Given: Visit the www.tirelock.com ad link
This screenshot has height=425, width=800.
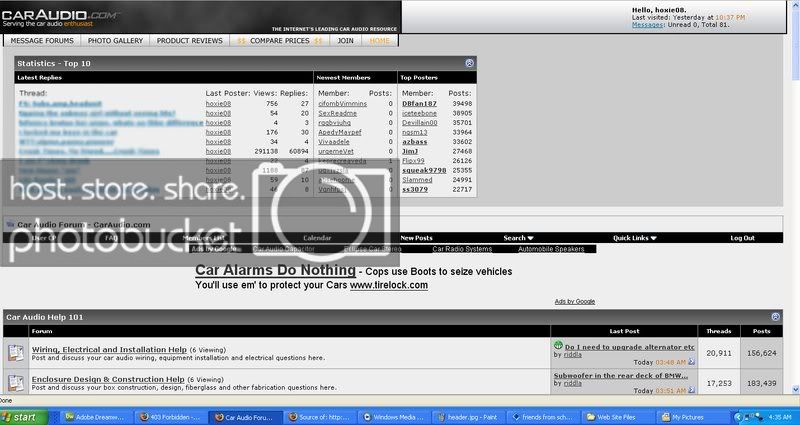Looking at the screenshot, I should [x=389, y=285].
